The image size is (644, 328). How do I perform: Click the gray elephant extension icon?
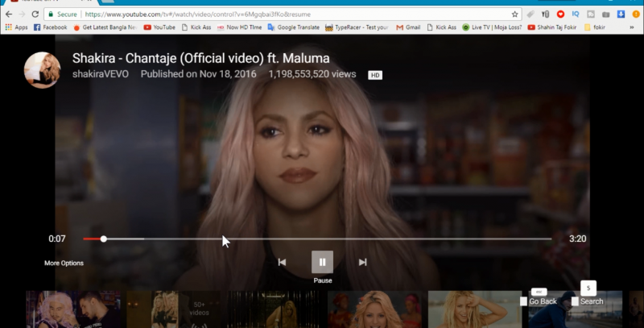[591, 15]
